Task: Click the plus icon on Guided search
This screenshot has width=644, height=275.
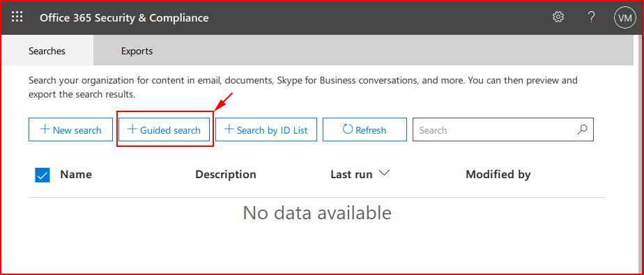Action: (132, 129)
